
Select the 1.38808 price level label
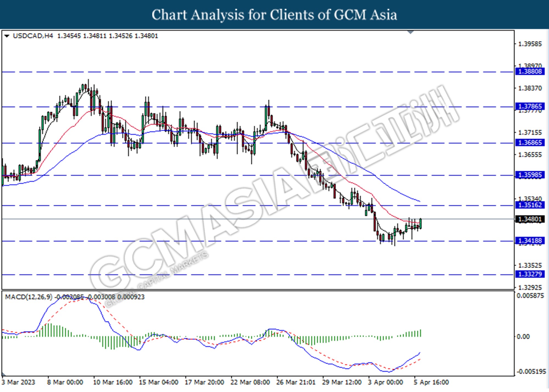point(530,72)
